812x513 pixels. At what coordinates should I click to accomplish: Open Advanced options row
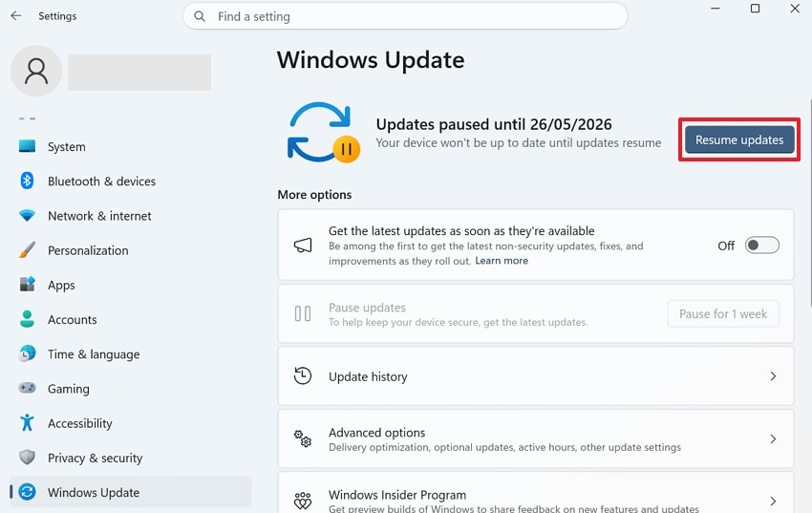coord(536,439)
